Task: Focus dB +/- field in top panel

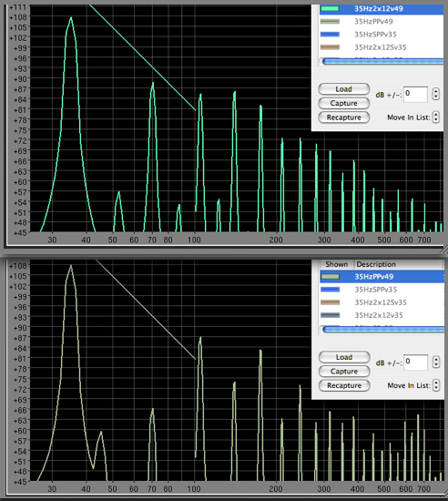Action: click(415, 95)
